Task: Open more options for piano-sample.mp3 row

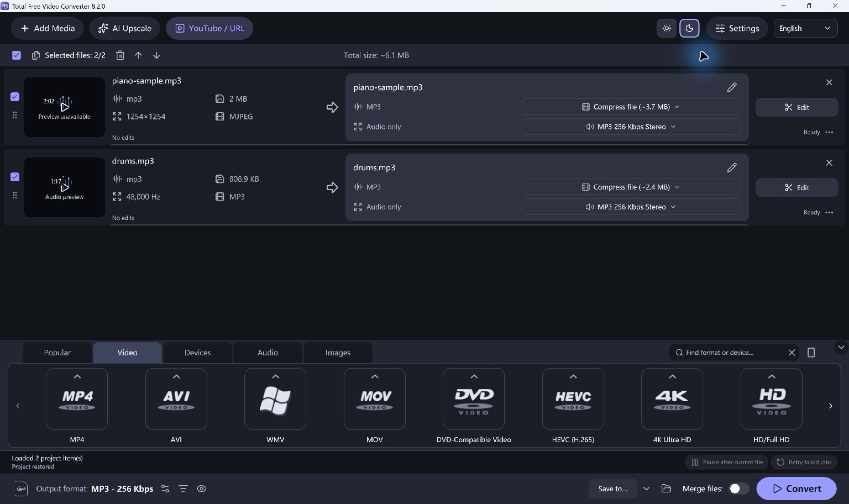Action: pos(829,132)
